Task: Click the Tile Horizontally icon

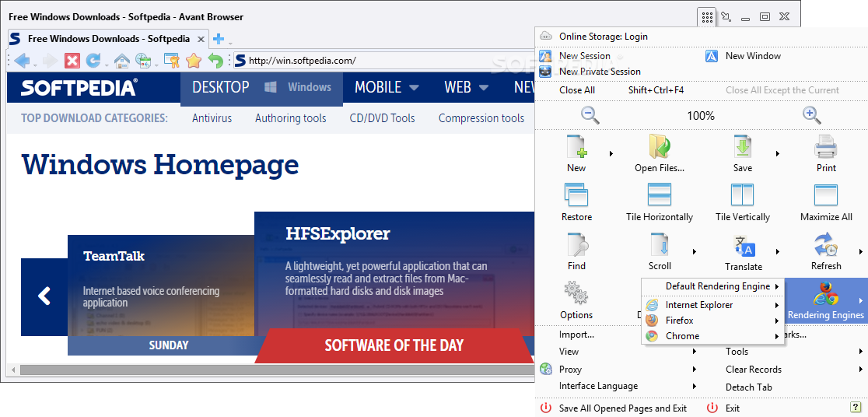Action: click(x=660, y=195)
